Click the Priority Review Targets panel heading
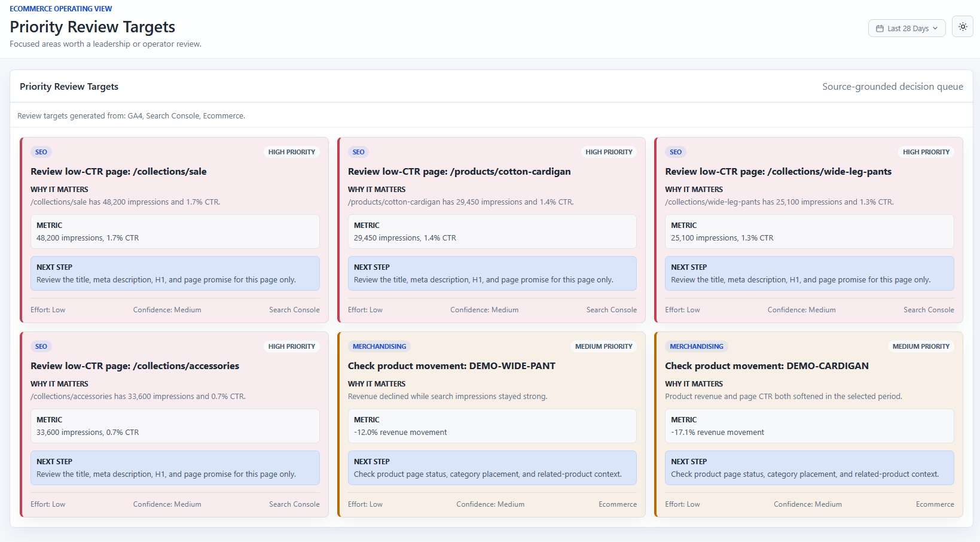Viewport: 980px width, 542px height. pyautogui.click(x=69, y=87)
